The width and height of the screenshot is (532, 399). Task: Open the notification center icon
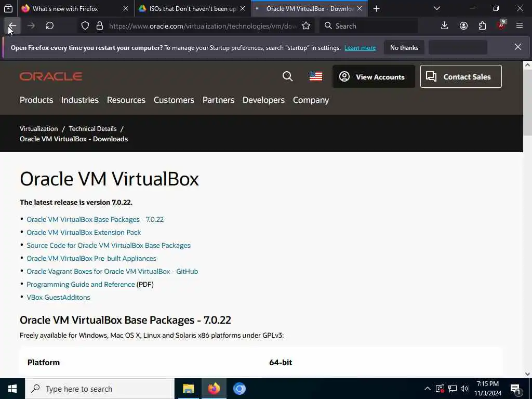coord(515,389)
